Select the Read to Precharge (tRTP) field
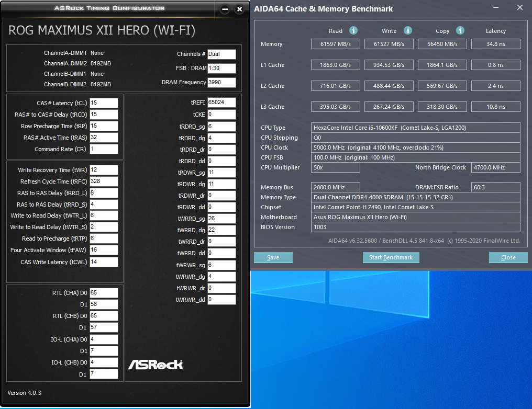This screenshot has width=532, height=409. [x=104, y=238]
